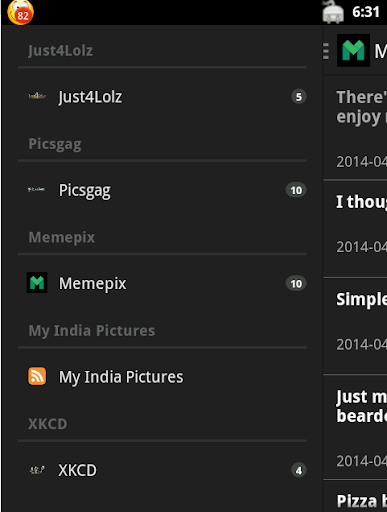This screenshot has height=512, width=387.
Task: Open the notification icon with the 82 badge
Action: click(20, 12)
